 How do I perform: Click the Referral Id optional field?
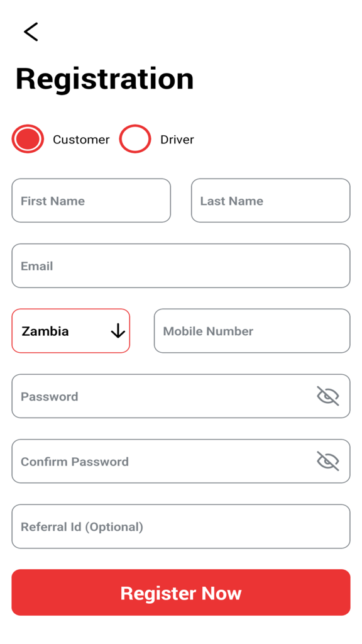coord(181,526)
